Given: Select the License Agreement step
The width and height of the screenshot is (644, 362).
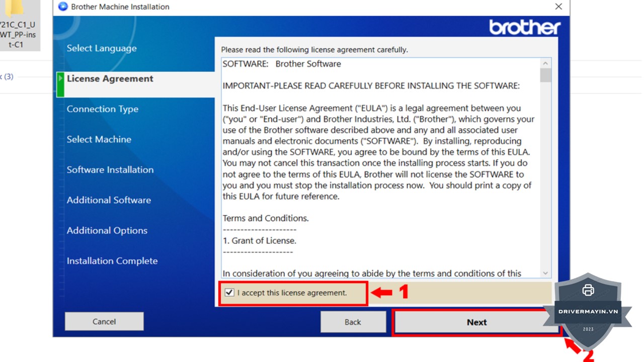Looking at the screenshot, I should pyautogui.click(x=110, y=79).
